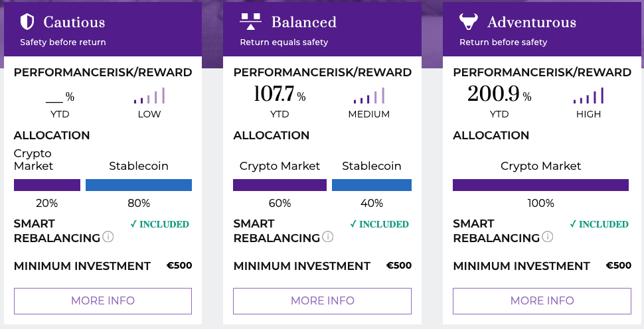Viewport: 644px width, 329px height.
Task: Click the 107.7% YTD performance figure
Action: pos(280,94)
